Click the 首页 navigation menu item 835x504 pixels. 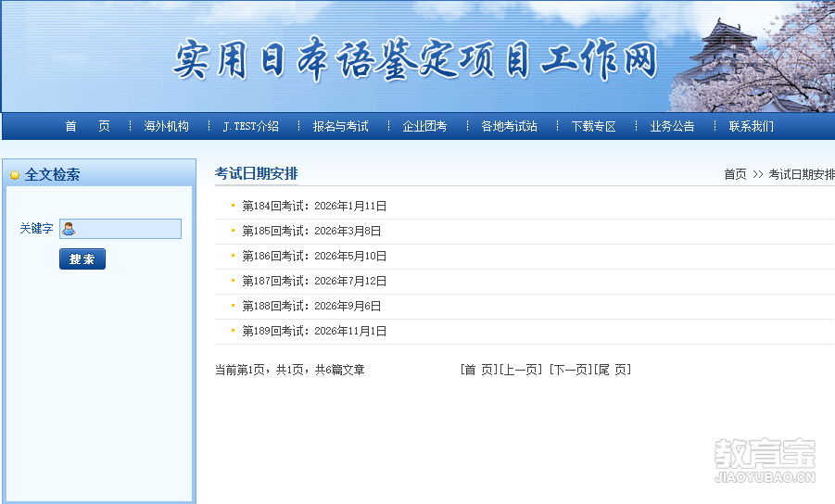click(x=87, y=126)
